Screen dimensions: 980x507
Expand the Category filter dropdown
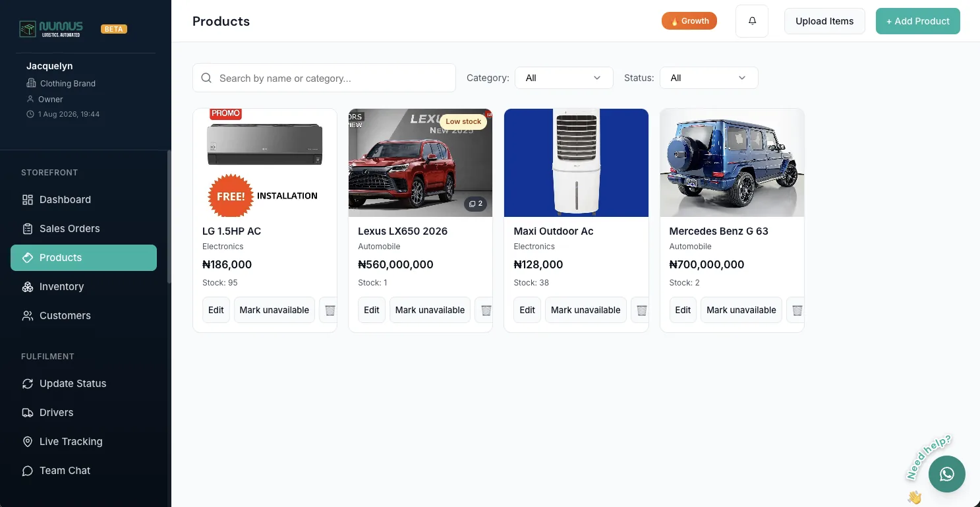[x=563, y=78]
